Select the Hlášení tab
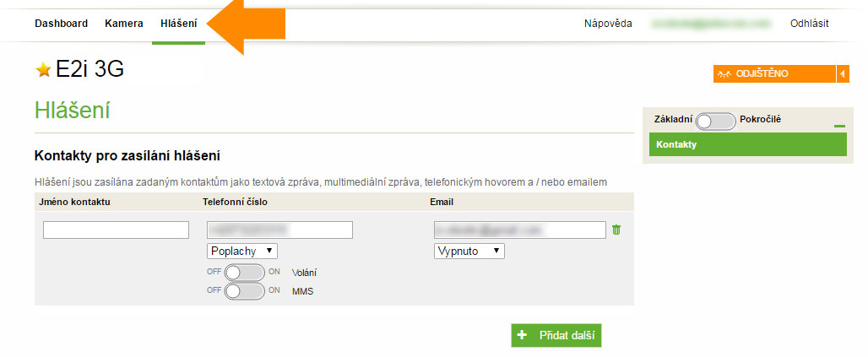This screenshot has height=357, width=868. [179, 23]
